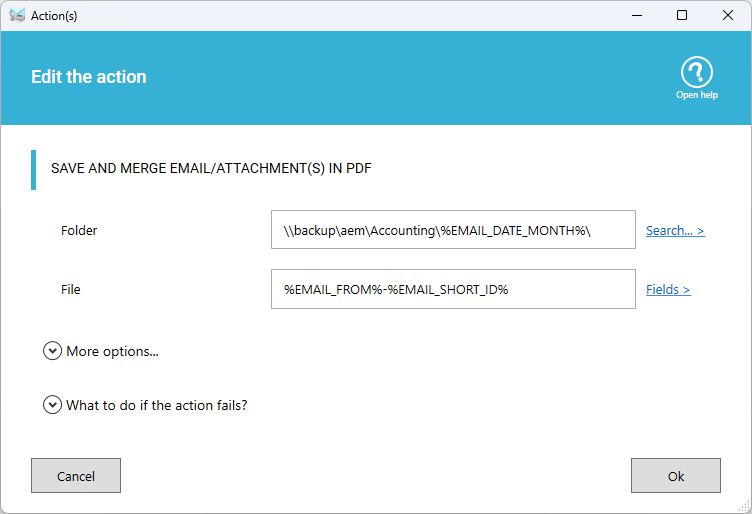752x514 pixels.
Task: Click the 'Folder' label text
Action: pyautogui.click(x=79, y=231)
